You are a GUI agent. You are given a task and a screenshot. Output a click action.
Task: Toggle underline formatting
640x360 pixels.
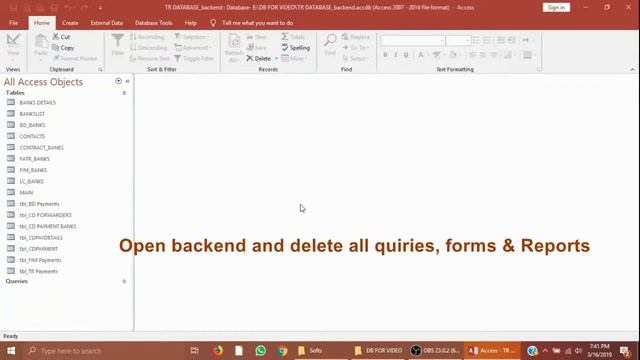pyautogui.click(x=406, y=55)
